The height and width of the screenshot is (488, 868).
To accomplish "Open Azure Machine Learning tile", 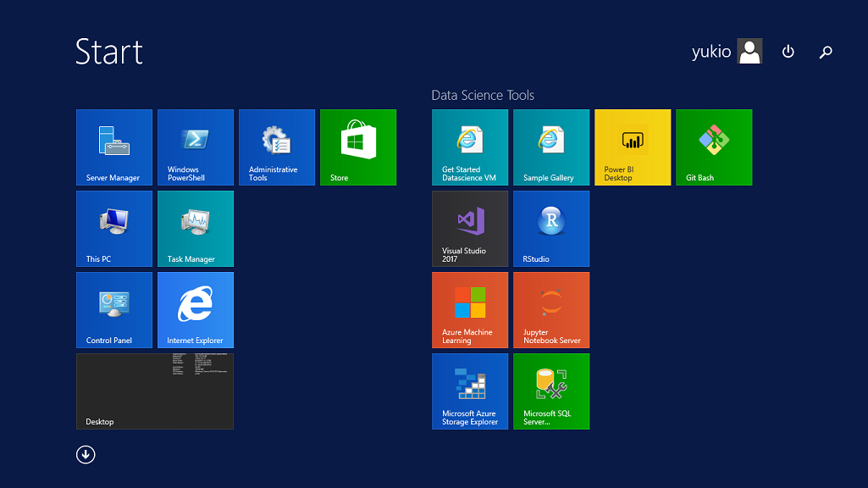I will [470, 310].
